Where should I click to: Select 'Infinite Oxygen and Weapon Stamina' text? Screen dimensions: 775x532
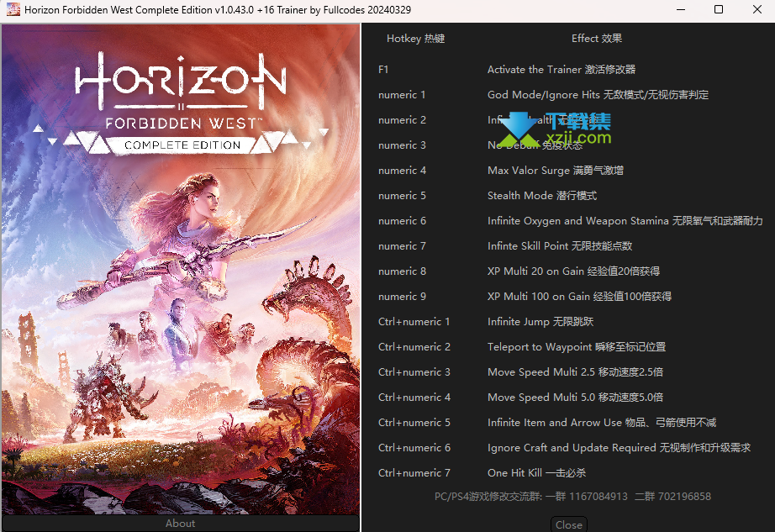tap(577, 221)
